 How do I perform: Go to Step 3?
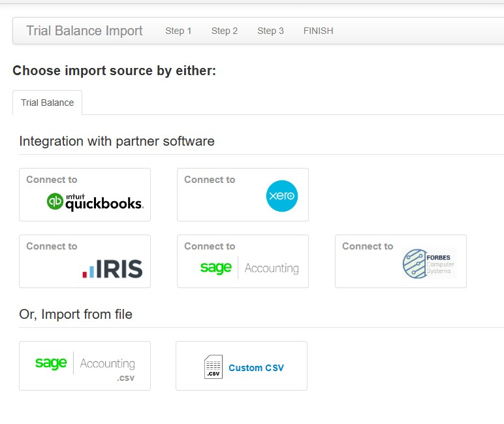[x=270, y=31]
